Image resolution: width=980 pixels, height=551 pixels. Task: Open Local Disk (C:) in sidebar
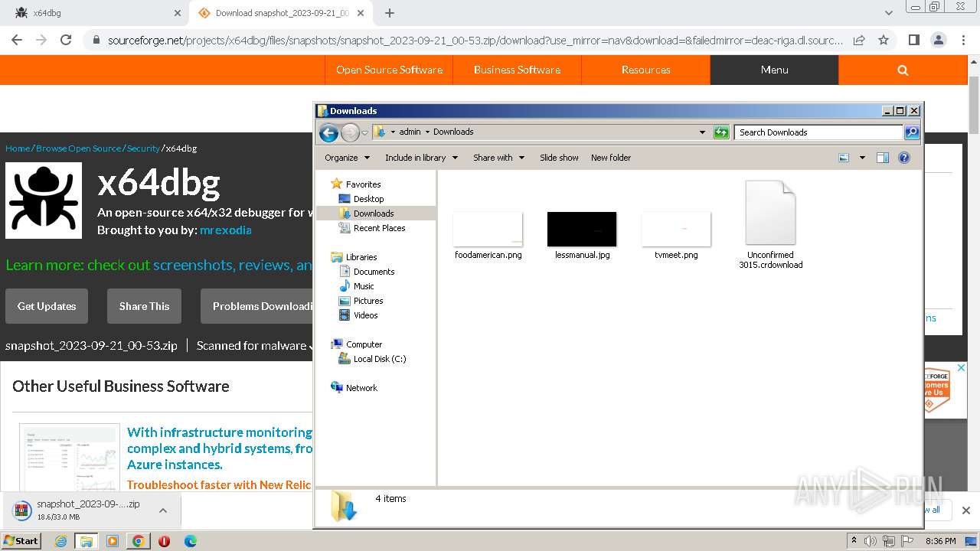379,359
